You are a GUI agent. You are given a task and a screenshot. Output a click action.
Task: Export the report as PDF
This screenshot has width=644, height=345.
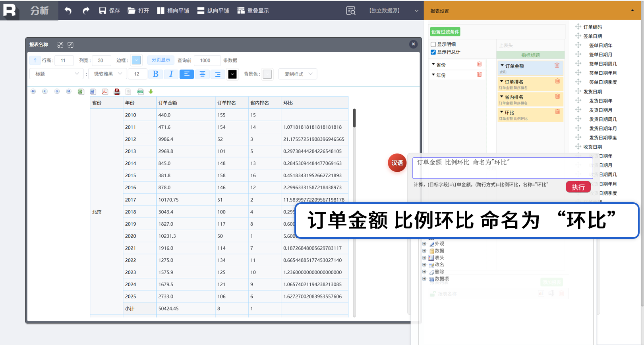105,92
